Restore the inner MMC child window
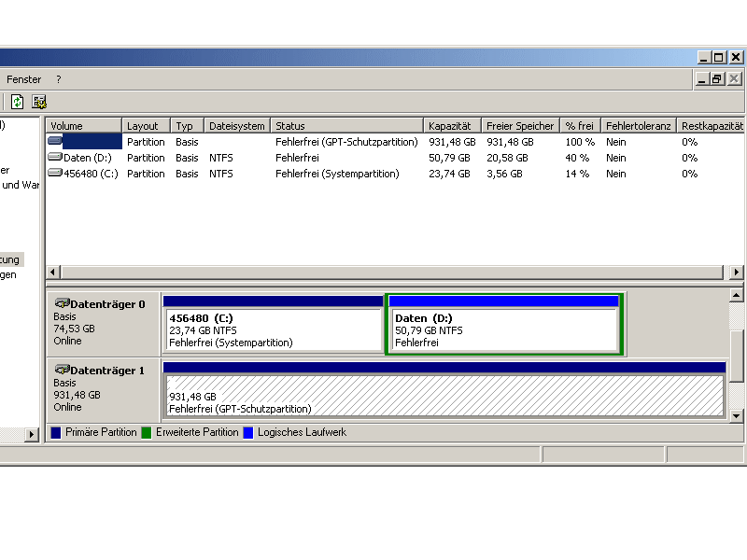 coord(717,79)
